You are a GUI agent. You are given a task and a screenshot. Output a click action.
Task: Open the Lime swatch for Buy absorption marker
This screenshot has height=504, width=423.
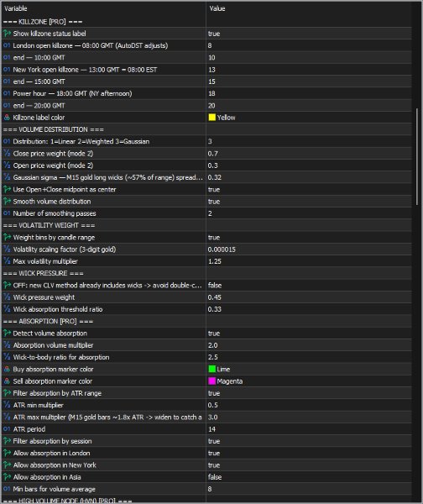pyautogui.click(x=212, y=369)
